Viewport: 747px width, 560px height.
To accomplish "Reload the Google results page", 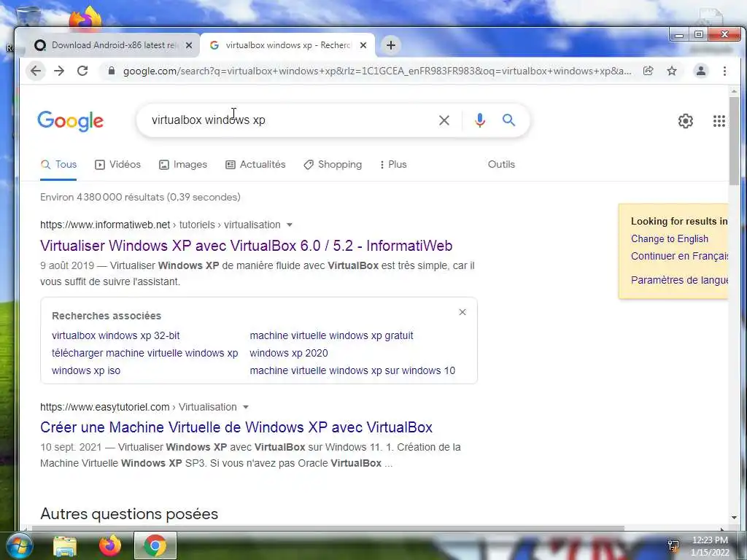I will click(82, 71).
